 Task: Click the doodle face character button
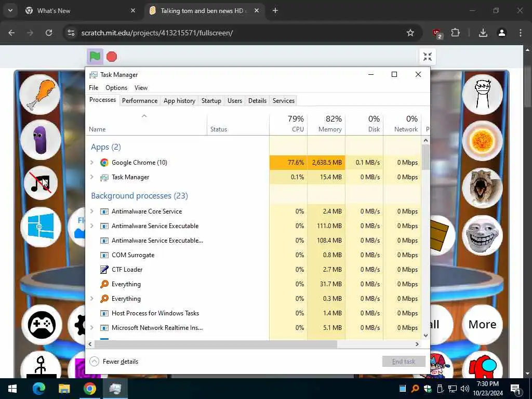coord(482,95)
